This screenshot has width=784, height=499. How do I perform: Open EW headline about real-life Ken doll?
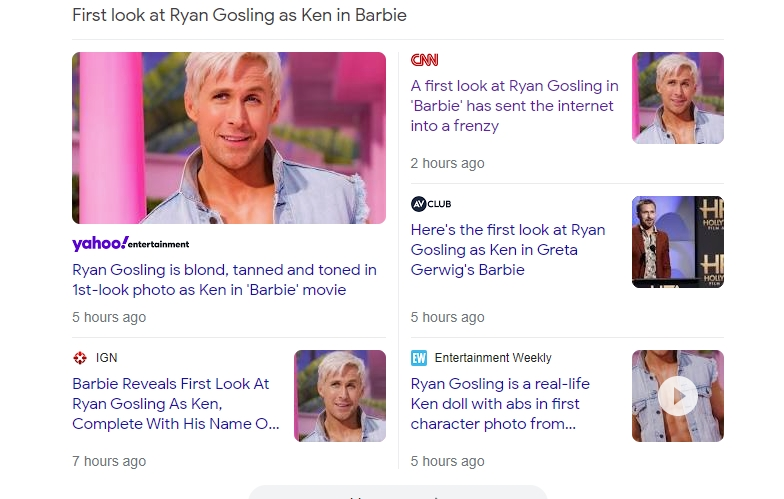pyautogui.click(x=500, y=404)
